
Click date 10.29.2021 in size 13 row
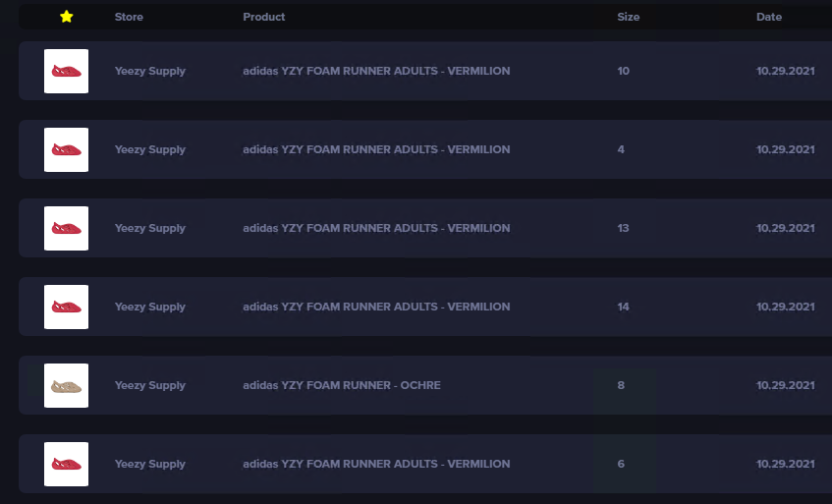[785, 228]
